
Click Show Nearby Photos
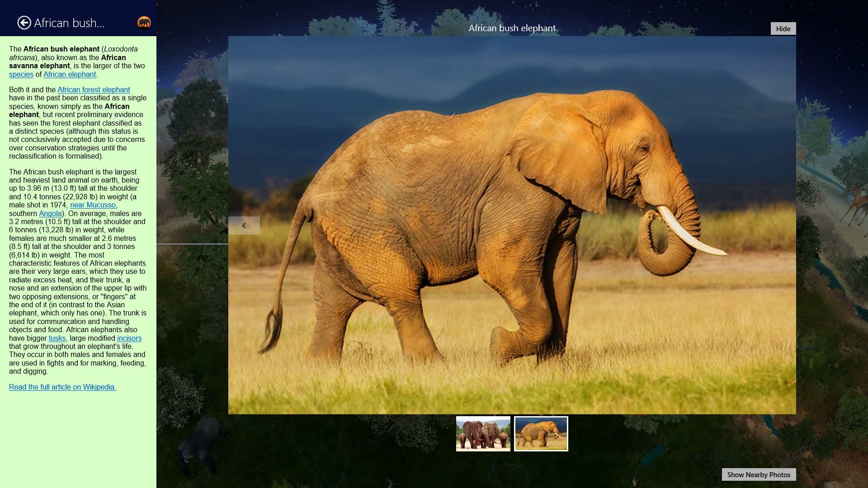point(759,474)
